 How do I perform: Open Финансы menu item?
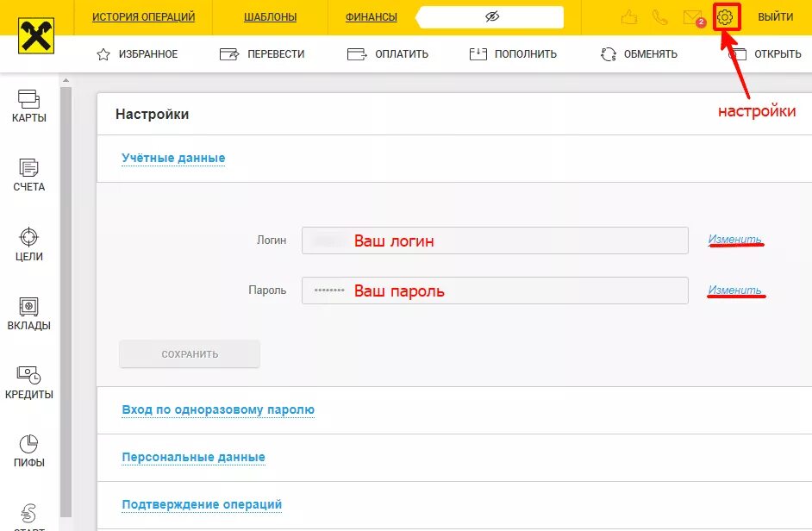click(x=372, y=17)
